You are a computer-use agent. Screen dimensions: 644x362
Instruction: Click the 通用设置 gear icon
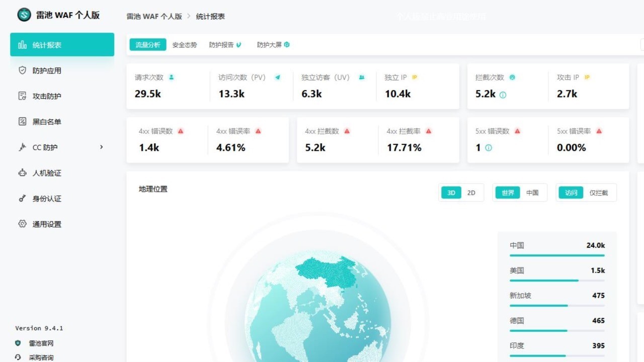(22, 224)
